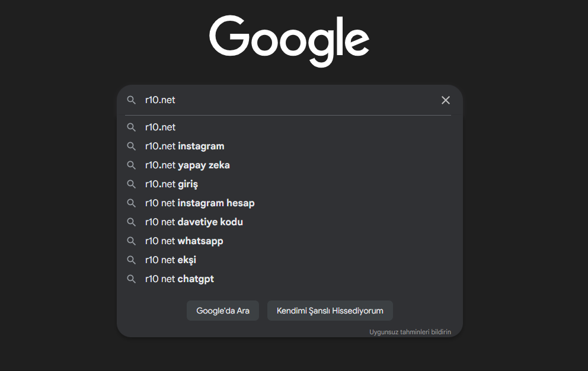Viewport: 588px width, 371px height.
Task: Choose the "r10.net instagram" suggestion
Action: pyautogui.click(x=185, y=146)
